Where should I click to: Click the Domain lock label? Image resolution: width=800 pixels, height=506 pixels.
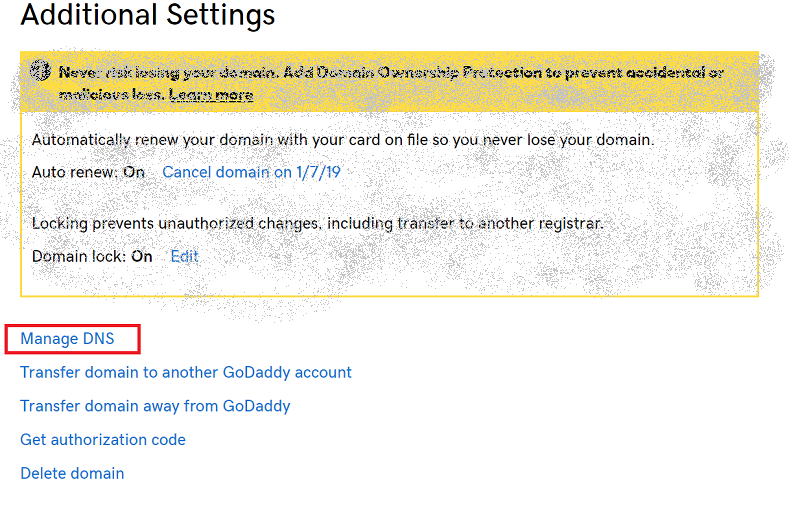click(79, 256)
